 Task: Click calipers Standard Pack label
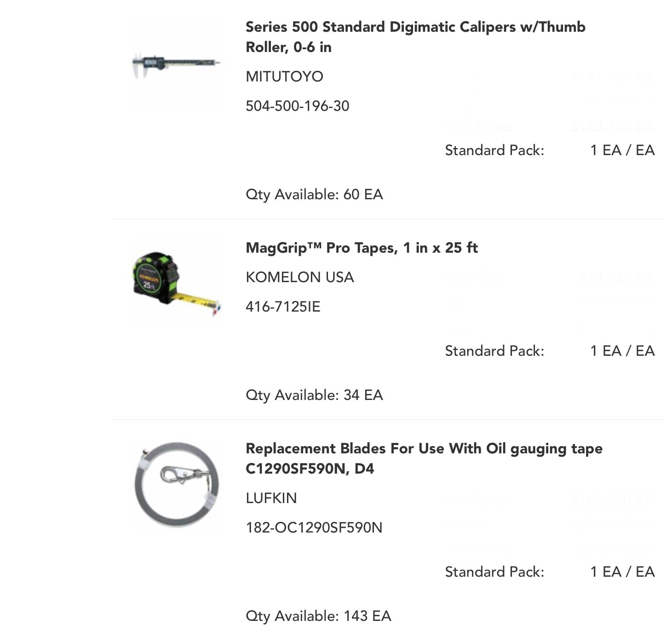494,150
